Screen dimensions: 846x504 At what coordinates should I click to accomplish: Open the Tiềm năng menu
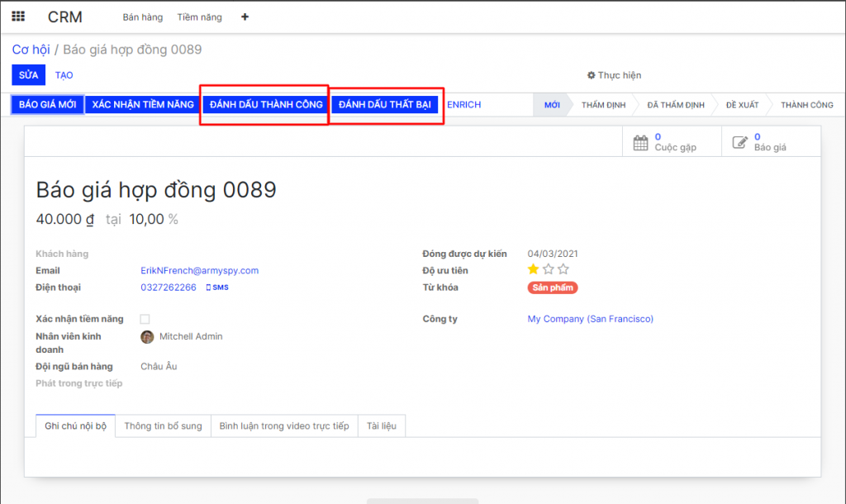point(200,17)
